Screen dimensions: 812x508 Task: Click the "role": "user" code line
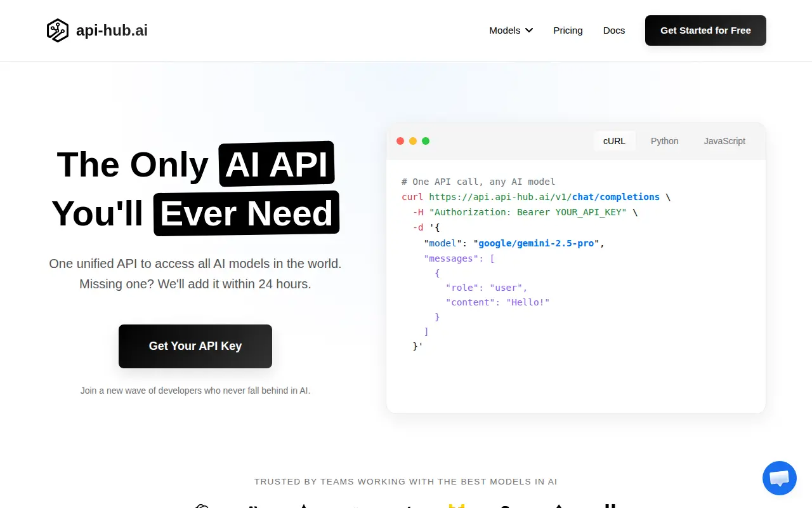pyautogui.click(x=487, y=288)
